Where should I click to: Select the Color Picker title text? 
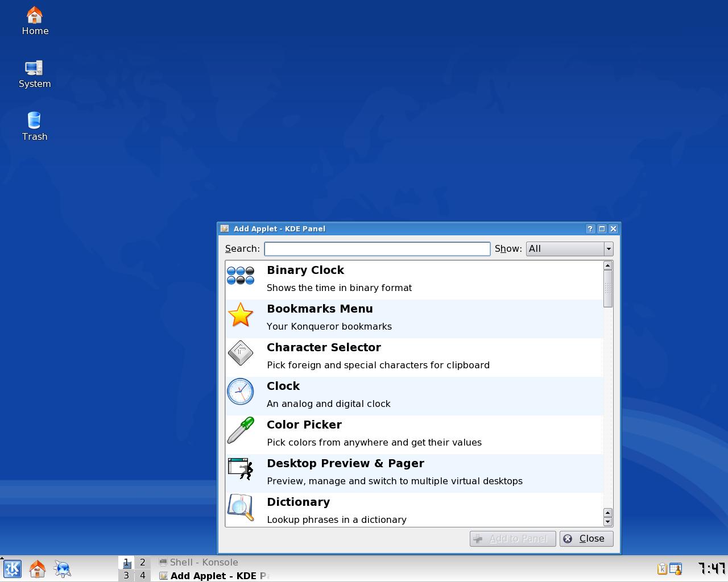tap(304, 425)
